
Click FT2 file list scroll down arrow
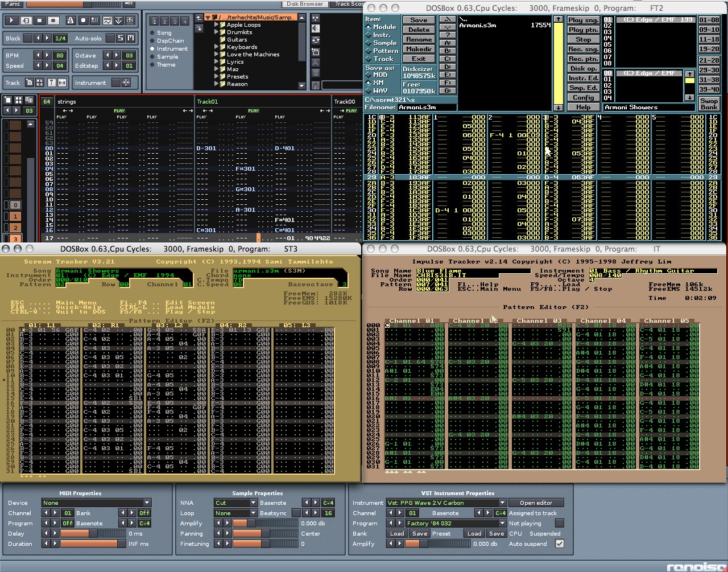[x=559, y=107]
